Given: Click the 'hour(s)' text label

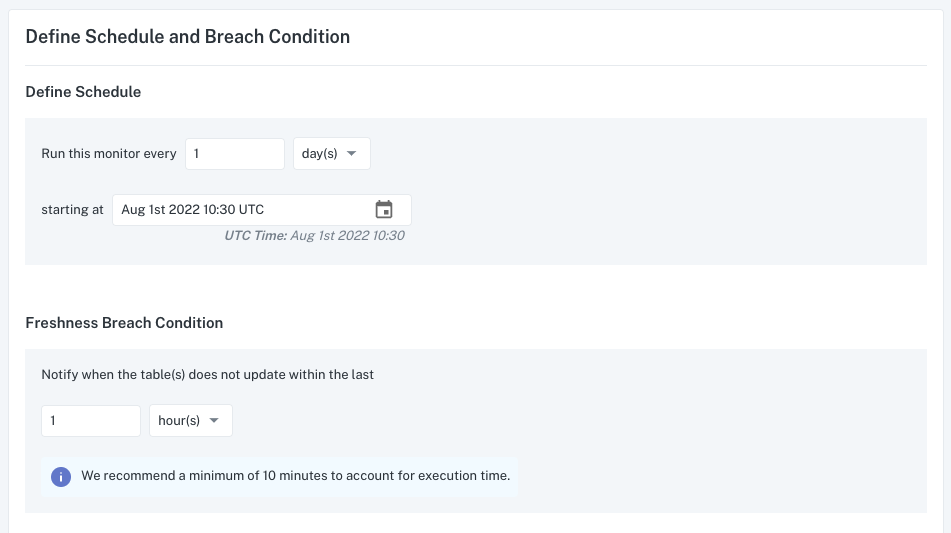Looking at the screenshot, I should (179, 421).
